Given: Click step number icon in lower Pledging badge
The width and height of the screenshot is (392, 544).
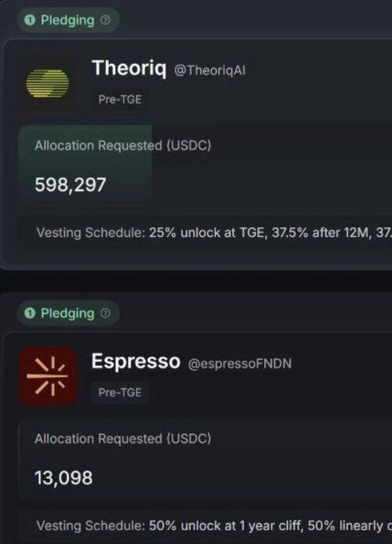Looking at the screenshot, I should coord(30,314).
